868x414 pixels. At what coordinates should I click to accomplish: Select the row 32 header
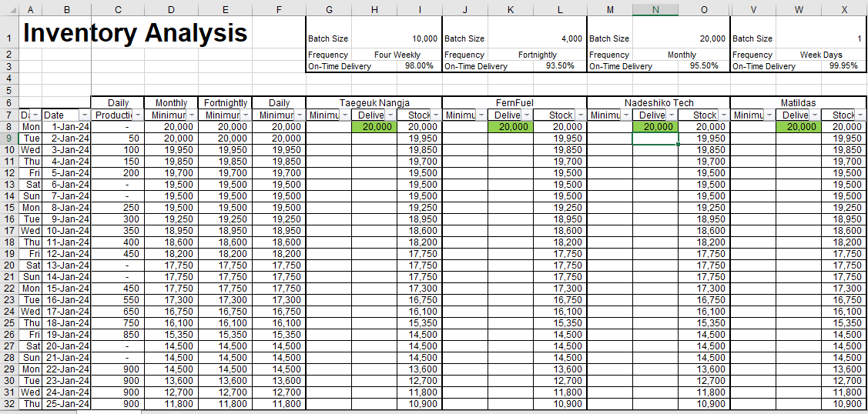click(x=9, y=403)
